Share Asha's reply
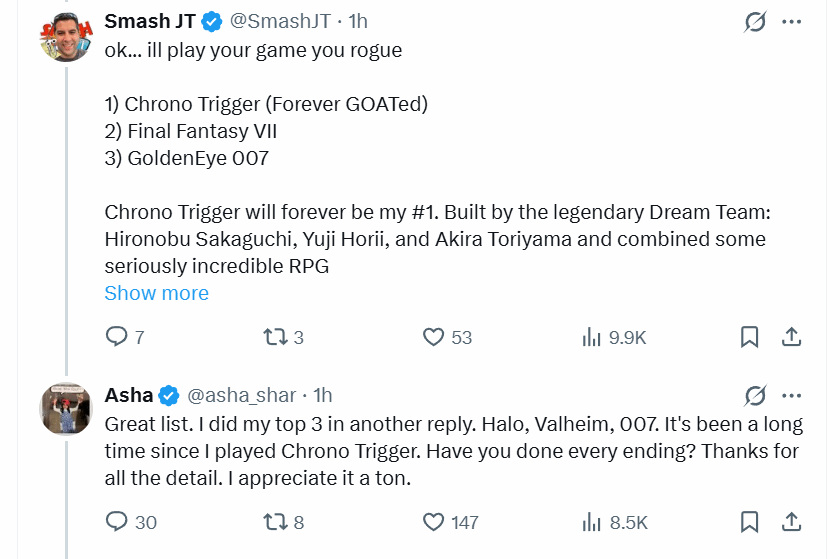Screen dimensions: 840x559 click(790, 521)
